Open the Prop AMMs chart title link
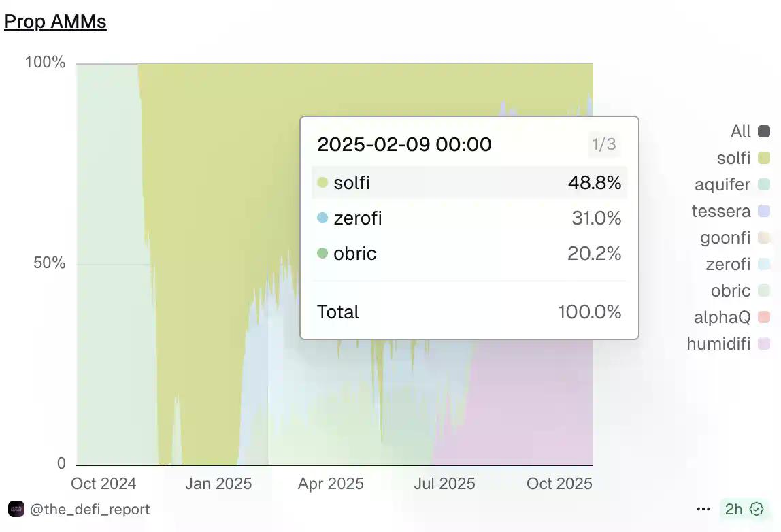The height and width of the screenshot is (532, 781). pyautogui.click(x=55, y=22)
